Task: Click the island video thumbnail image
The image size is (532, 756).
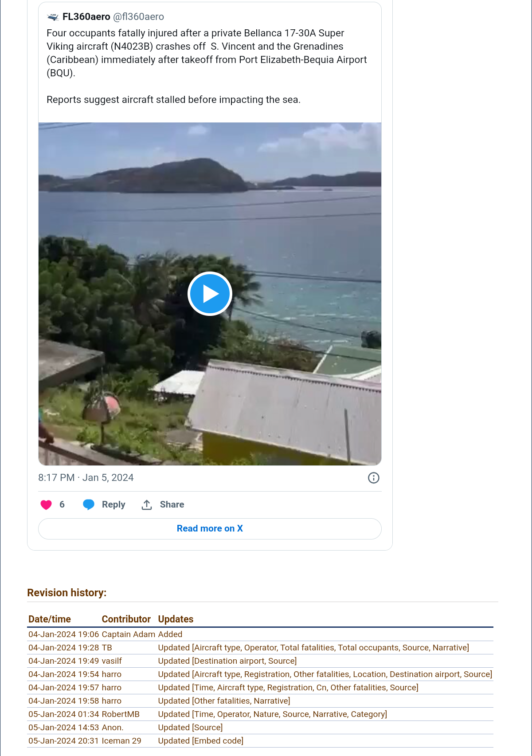Action: [x=210, y=294]
